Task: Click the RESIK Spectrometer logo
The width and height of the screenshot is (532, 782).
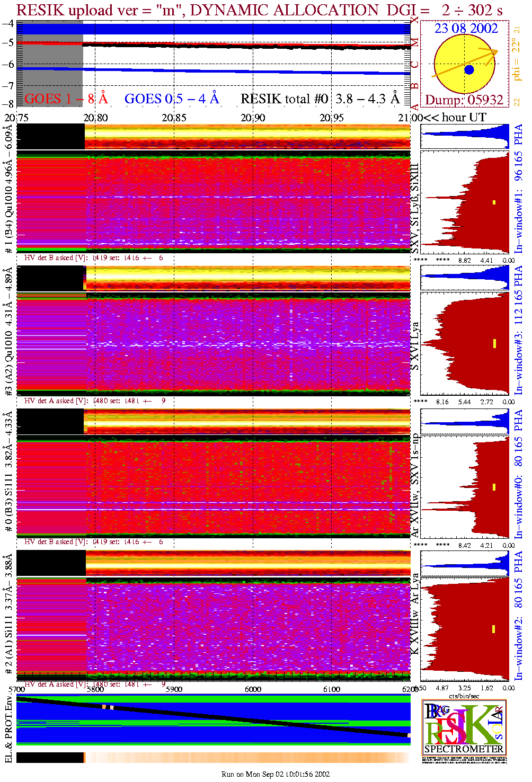Action: pos(464,727)
